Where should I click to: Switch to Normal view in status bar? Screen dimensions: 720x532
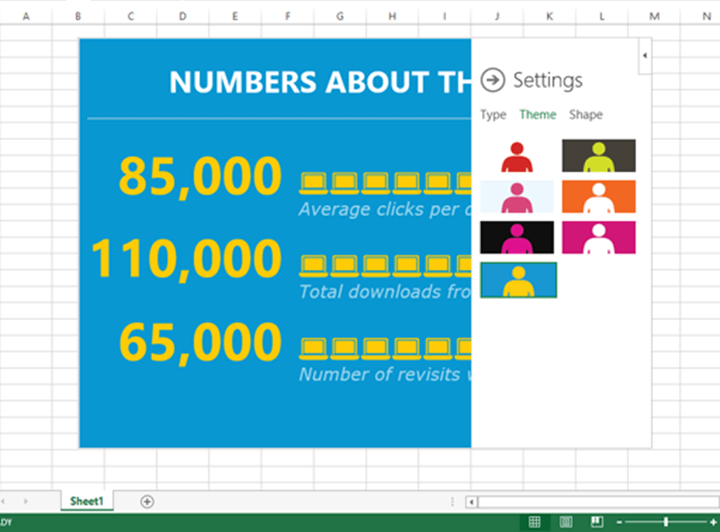535,522
